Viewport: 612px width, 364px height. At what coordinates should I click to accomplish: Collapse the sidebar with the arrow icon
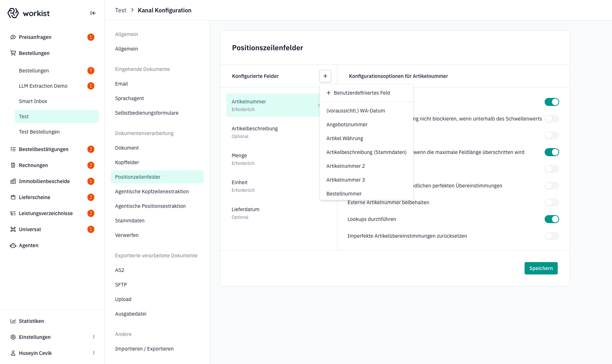(93, 13)
